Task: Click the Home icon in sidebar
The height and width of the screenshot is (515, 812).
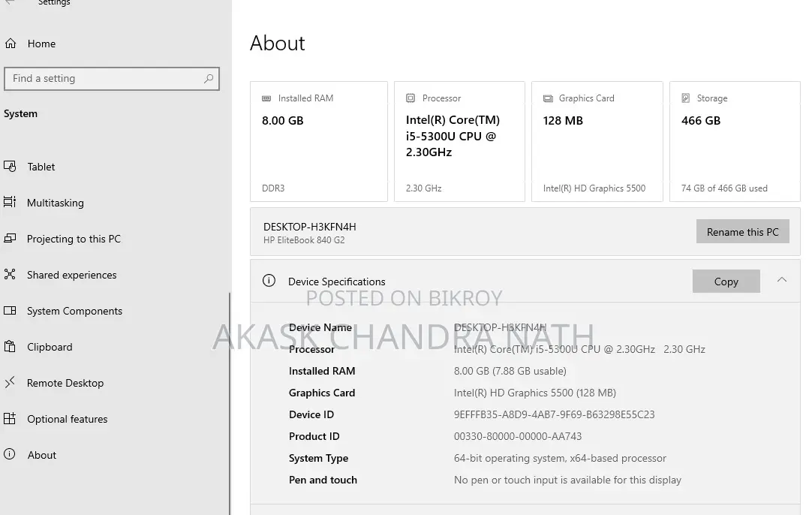Action: click(11, 44)
